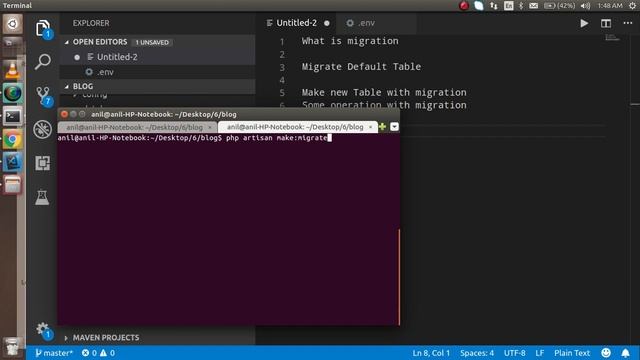Click the master branch indicator in status bar
Screen dimensions: 640x360
[53, 353]
